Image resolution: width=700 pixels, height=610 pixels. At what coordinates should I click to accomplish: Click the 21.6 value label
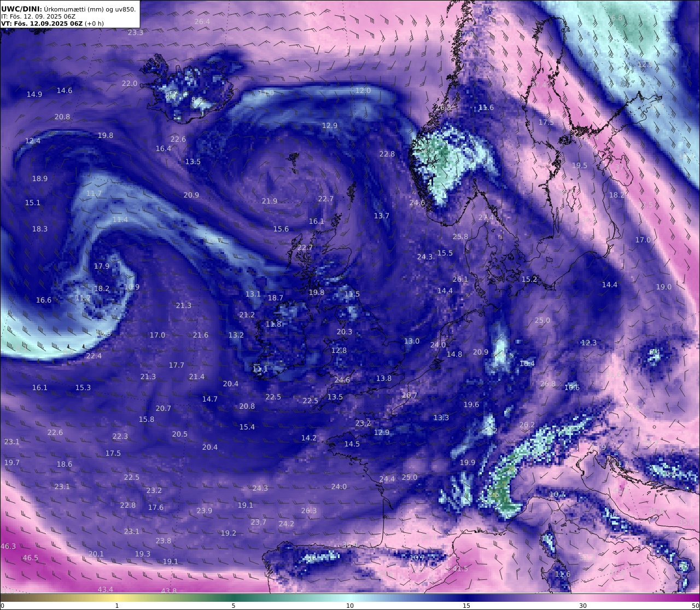tap(201, 335)
